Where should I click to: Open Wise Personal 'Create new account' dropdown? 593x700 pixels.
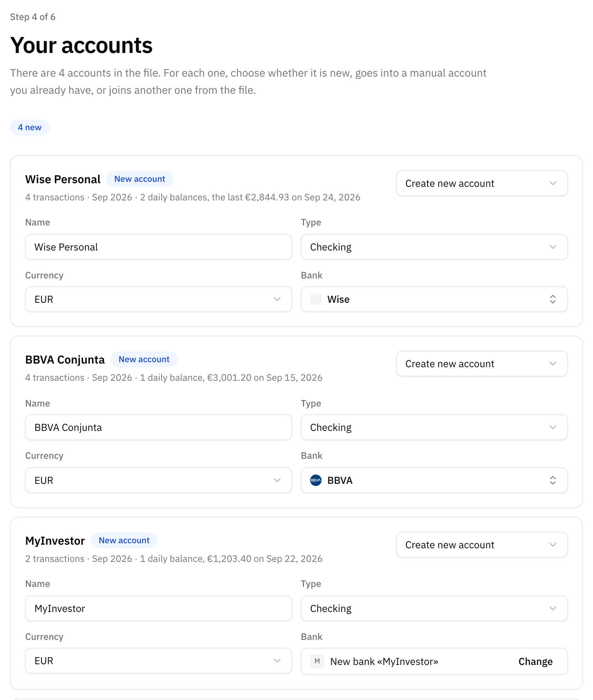click(482, 183)
